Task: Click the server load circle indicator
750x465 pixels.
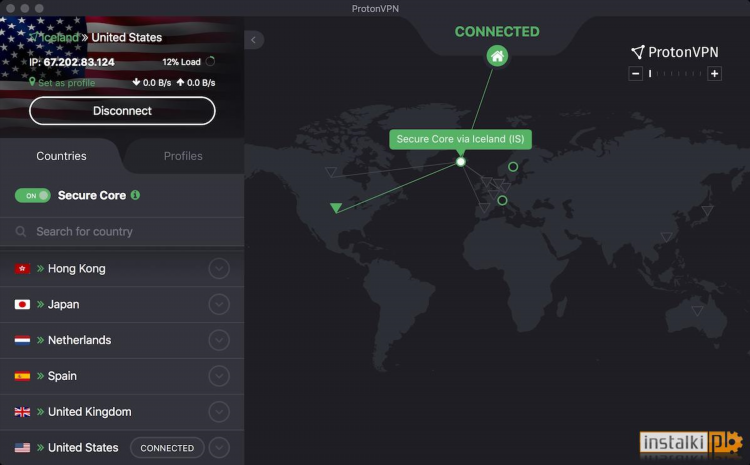Action: pos(210,61)
